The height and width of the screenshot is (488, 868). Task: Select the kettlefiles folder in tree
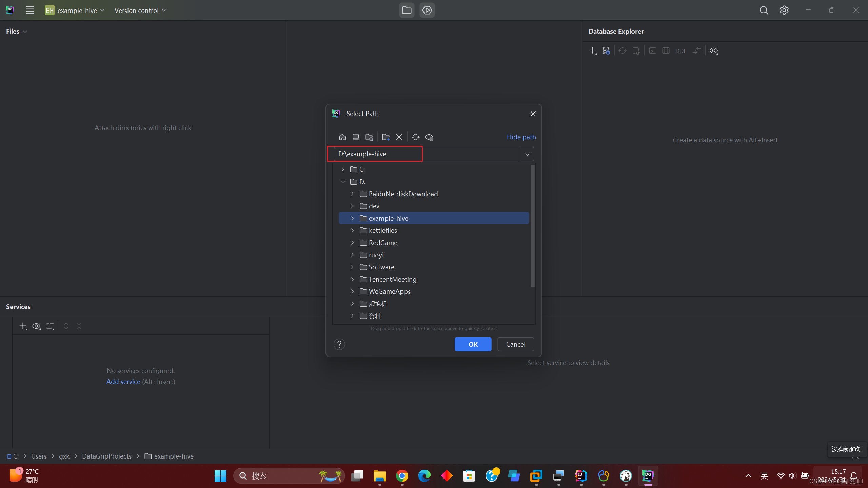pyautogui.click(x=383, y=230)
